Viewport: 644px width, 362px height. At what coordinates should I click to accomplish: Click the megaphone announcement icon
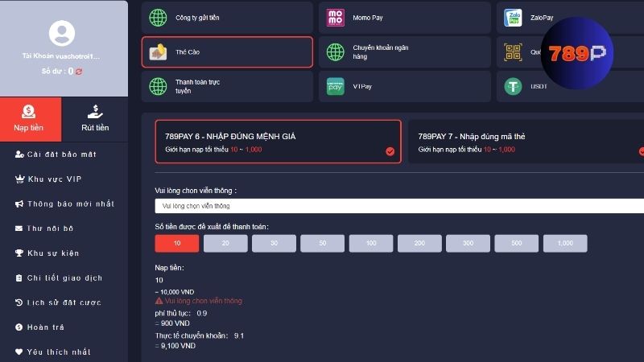click(x=19, y=204)
